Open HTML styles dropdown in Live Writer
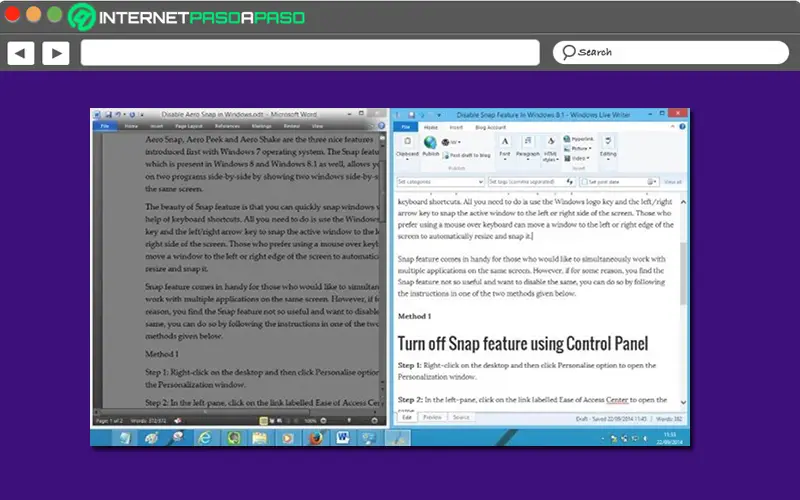 coord(550,147)
